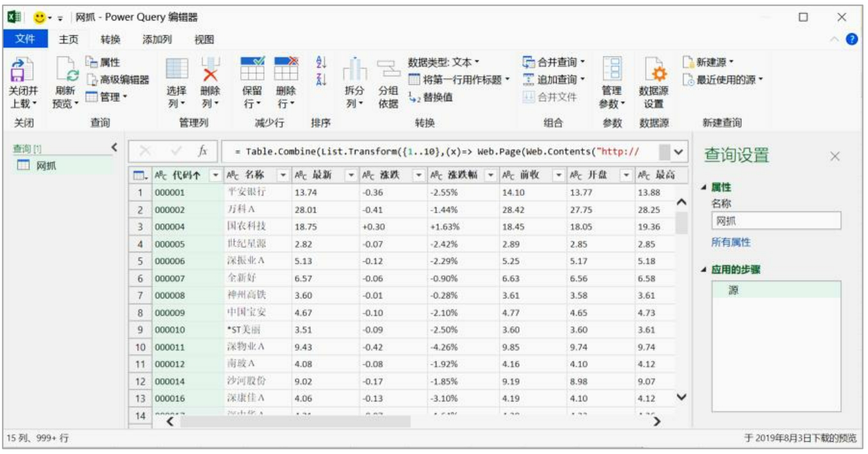Click the vertical scrollbar down arrow

(x=682, y=398)
